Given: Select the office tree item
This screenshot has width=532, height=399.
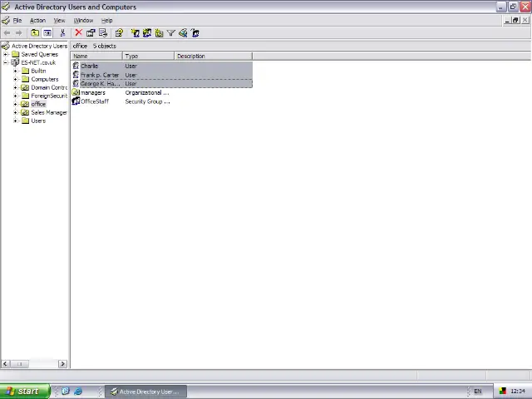Looking at the screenshot, I should (38, 104).
